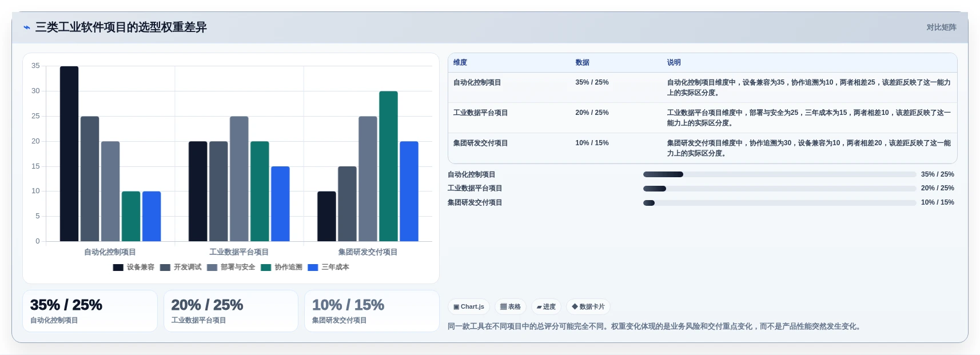Click the 自动化控制项目 description text in table

pyautogui.click(x=808, y=87)
